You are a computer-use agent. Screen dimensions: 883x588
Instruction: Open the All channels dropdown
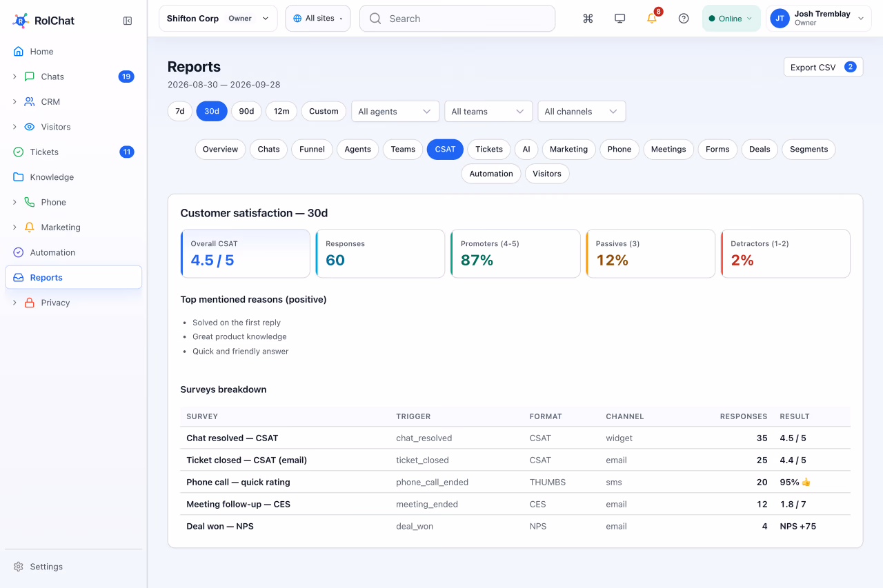pos(582,112)
